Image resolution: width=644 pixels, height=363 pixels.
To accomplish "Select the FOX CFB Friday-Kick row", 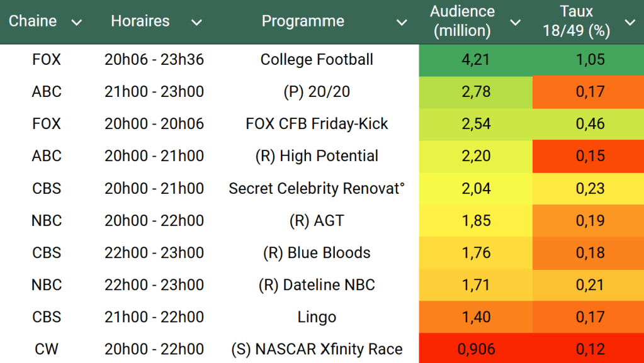I will (x=317, y=124).
